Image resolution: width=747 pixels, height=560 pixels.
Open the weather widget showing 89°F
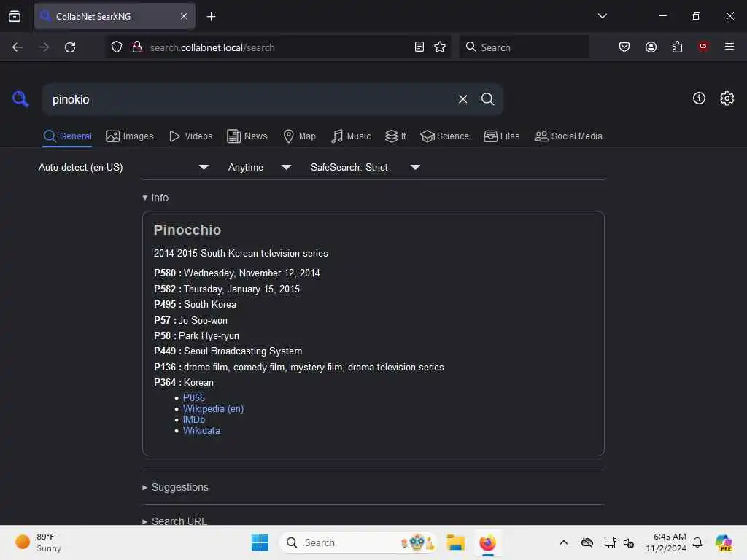click(39, 542)
